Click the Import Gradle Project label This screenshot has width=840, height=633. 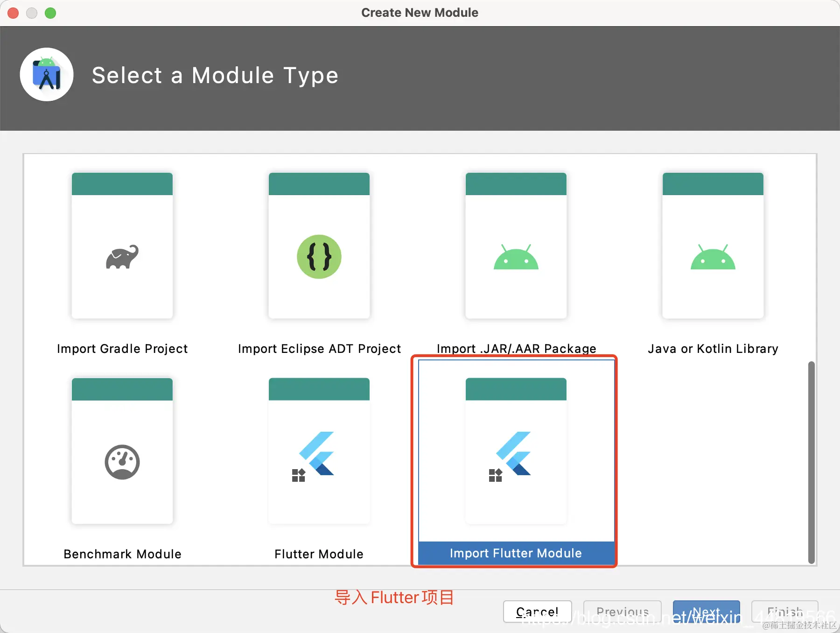pos(122,349)
